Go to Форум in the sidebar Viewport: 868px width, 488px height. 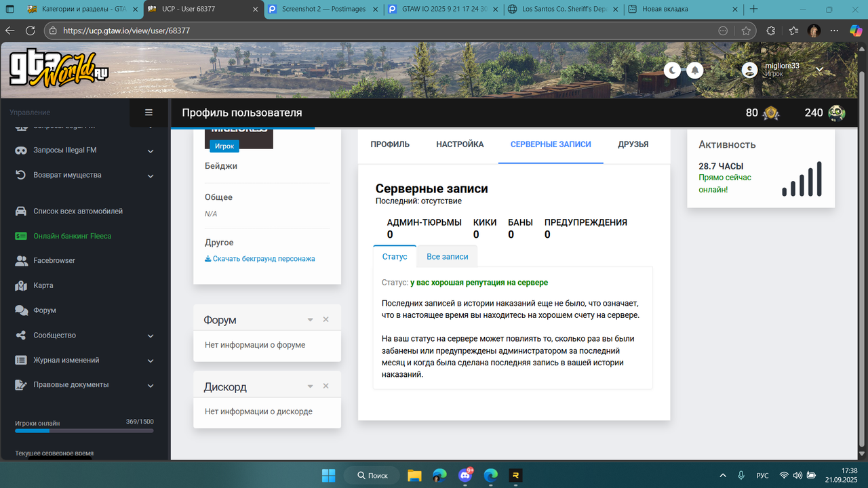(45, 310)
